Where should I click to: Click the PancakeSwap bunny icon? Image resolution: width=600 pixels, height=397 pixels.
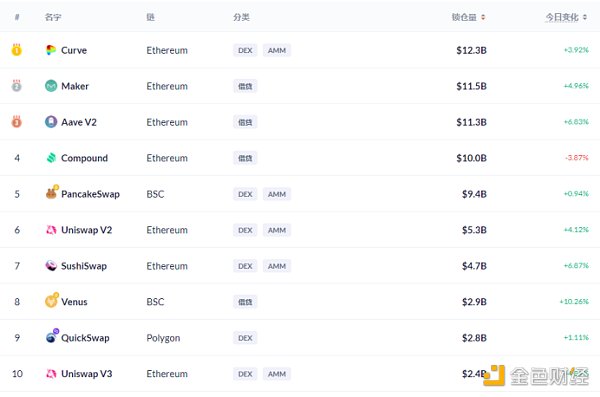(x=52, y=193)
